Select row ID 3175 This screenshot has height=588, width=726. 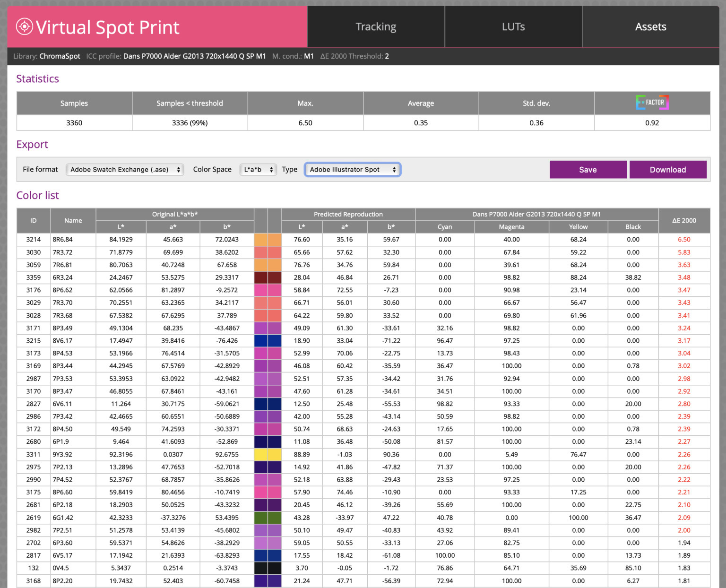tap(34, 492)
